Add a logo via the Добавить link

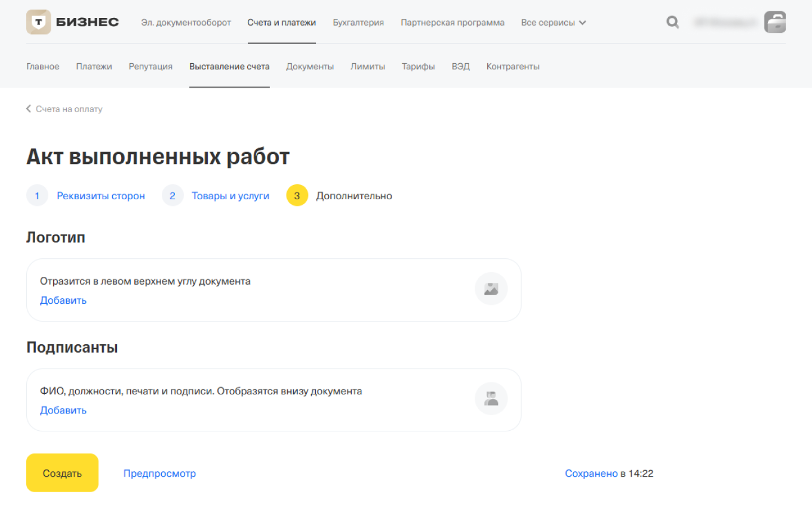[63, 300]
